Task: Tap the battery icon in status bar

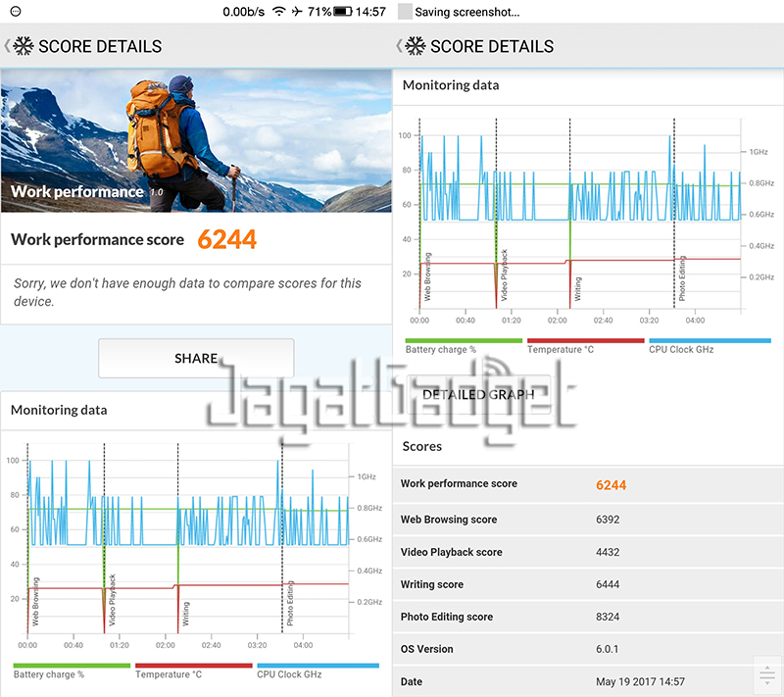Action: [342, 12]
